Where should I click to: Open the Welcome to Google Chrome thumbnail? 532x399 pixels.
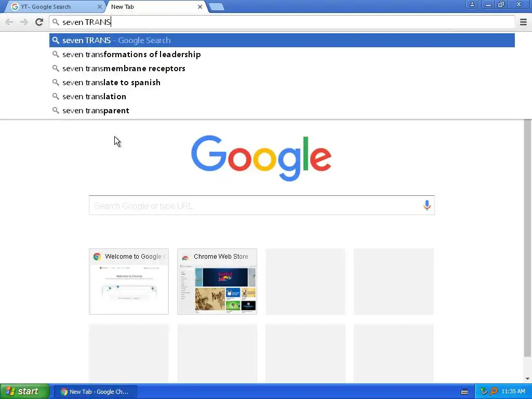point(129,282)
